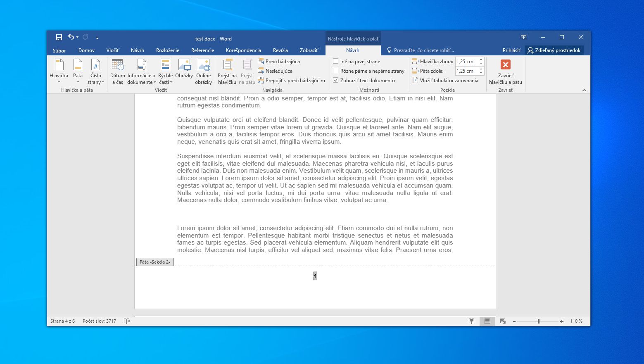Screen dimensions: 644x364
Task: Uncheck Zobraziť text dokumentu
Action: click(x=336, y=80)
